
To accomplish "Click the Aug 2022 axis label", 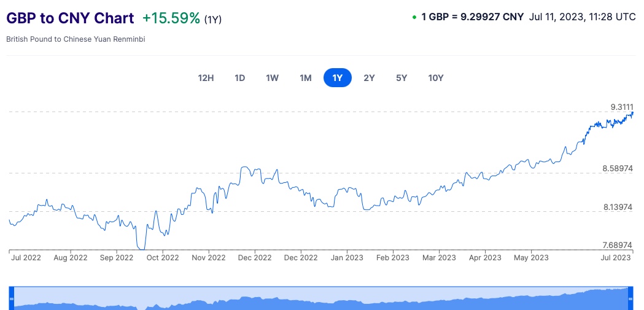I will click(x=71, y=257).
